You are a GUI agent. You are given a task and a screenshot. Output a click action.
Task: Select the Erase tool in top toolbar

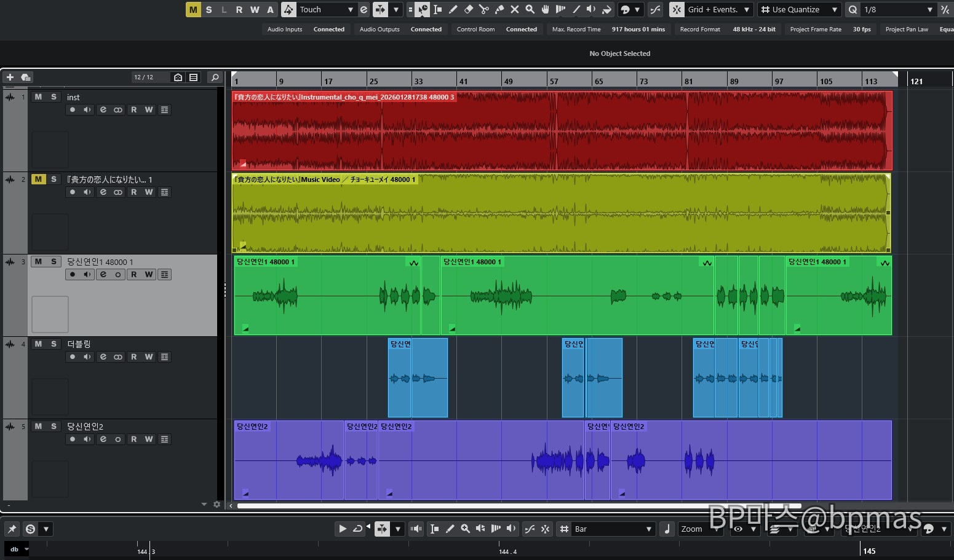click(469, 9)
